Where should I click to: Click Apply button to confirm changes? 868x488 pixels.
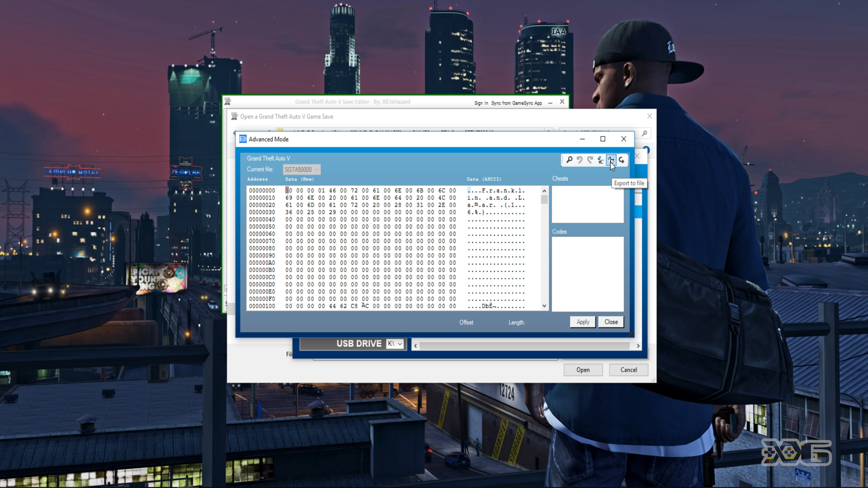[x=582, y=322]
